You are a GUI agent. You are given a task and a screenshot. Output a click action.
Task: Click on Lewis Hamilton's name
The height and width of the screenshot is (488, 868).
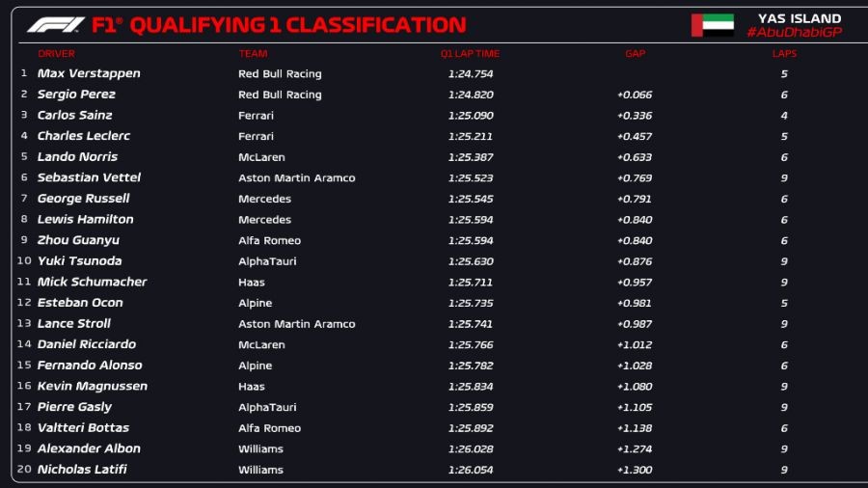coord(85,220)
